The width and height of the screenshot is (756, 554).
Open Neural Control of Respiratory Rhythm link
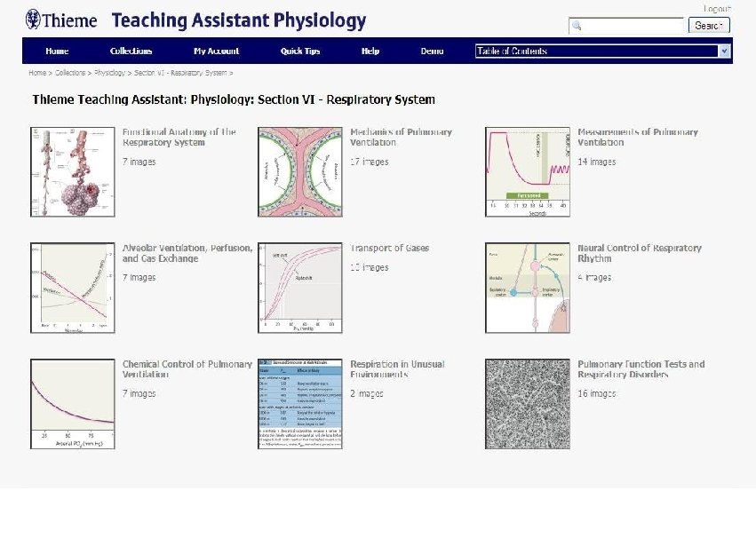coord(640,253)
